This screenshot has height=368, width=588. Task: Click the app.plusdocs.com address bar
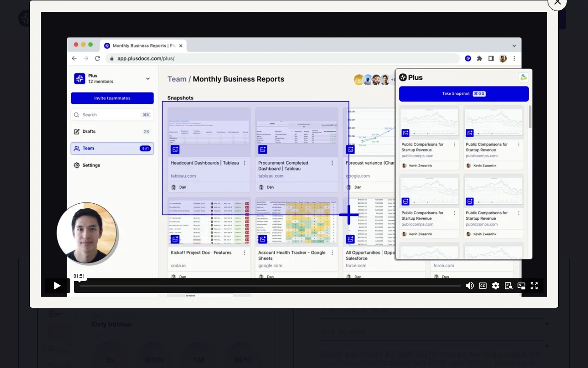(x=283, y=58)
